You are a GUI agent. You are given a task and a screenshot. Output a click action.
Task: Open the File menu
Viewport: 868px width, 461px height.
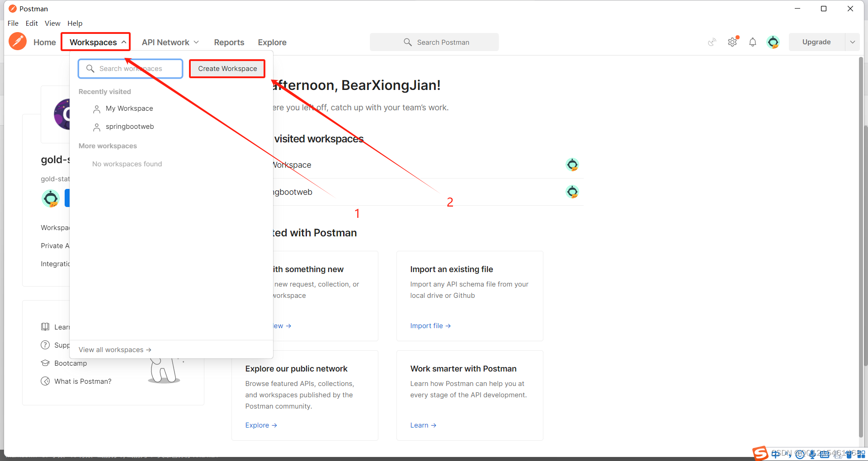click(13, 23)
